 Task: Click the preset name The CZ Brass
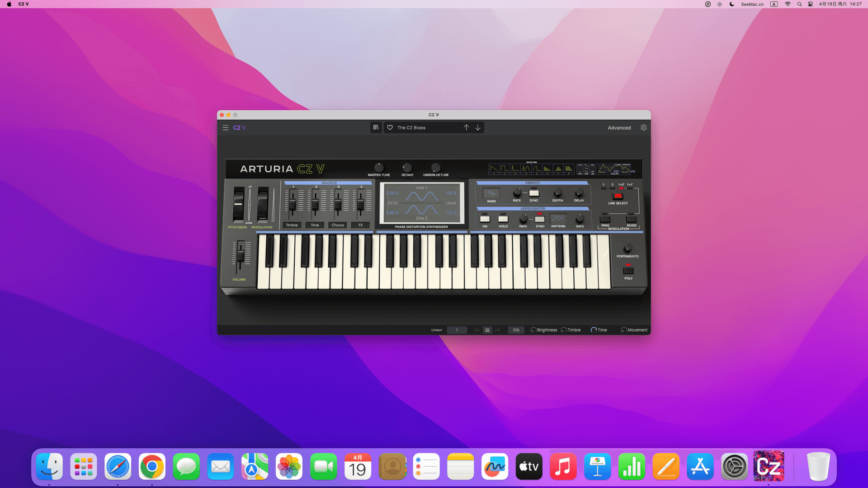tap(411, 128)
